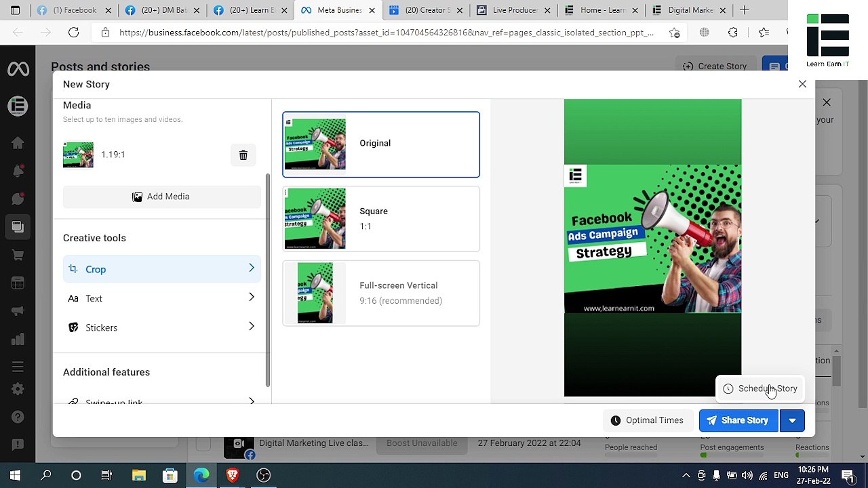Screen dimensions: 868x488
Task: Click the Boost Unavailable button
Action: (x=422, y=443)
